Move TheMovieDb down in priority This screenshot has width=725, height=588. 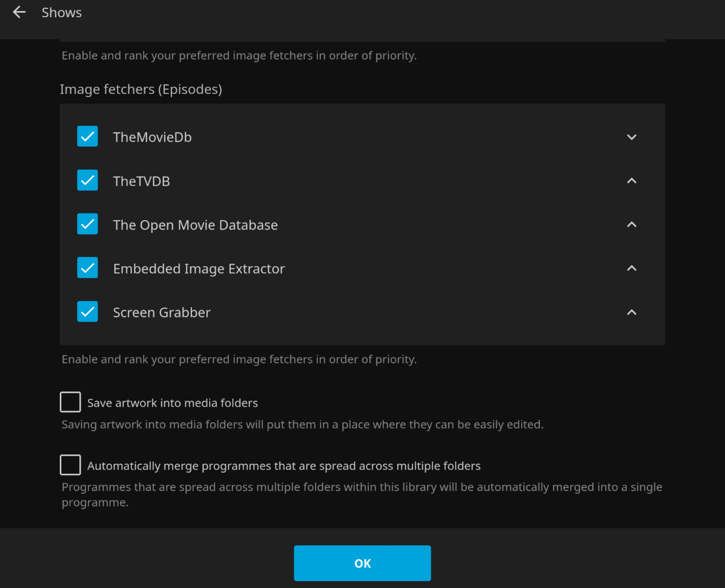click(631, 137)
